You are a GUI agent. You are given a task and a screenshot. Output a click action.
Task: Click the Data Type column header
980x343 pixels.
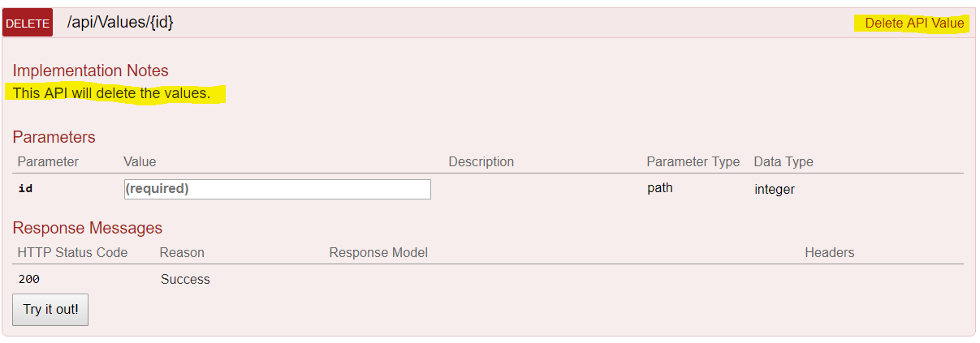(783, 161)
